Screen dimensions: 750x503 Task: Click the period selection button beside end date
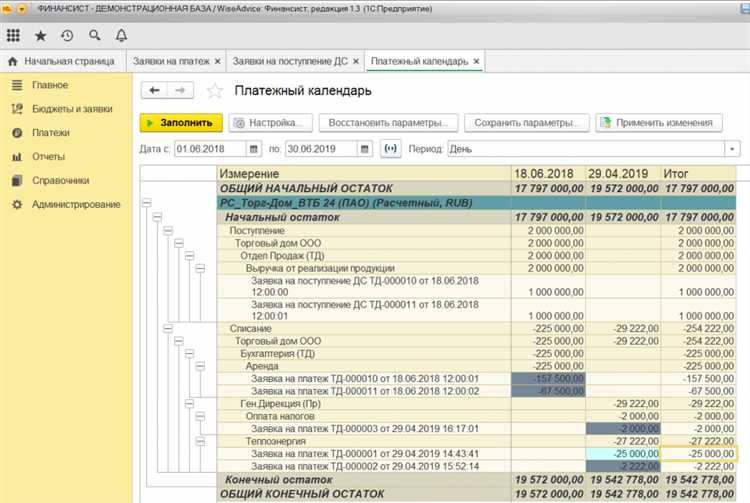390,149
